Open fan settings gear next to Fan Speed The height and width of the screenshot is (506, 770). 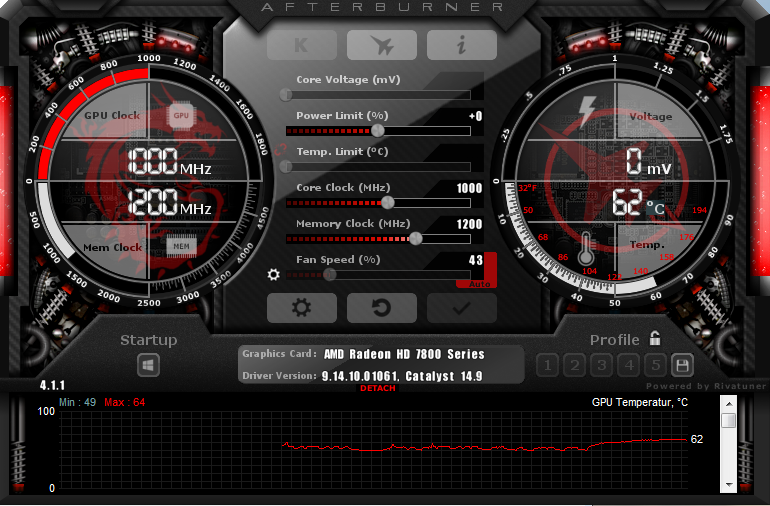click(274, 274)
